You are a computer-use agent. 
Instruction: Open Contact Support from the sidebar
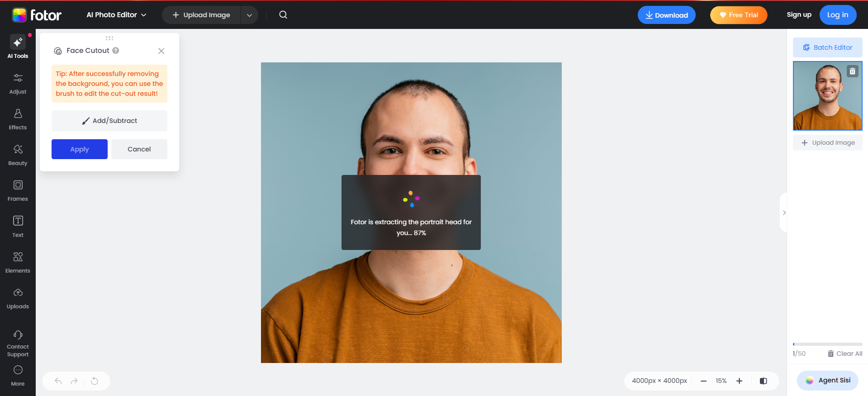tap(18, 343)
